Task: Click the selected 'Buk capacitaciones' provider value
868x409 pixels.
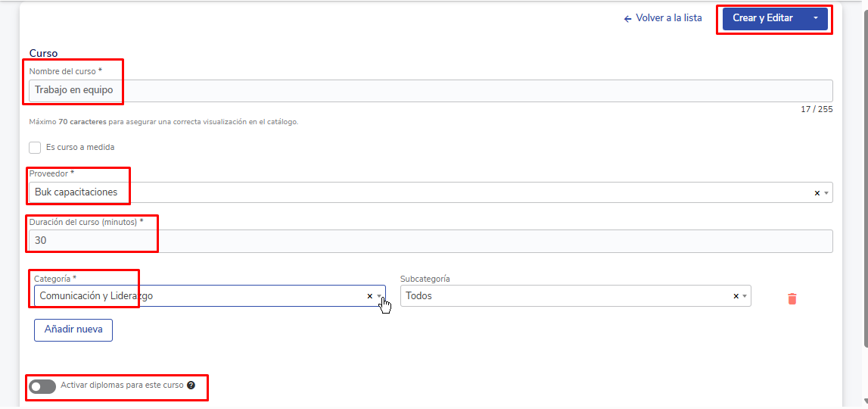Action: pyautogui.click(x=76, y=192)
